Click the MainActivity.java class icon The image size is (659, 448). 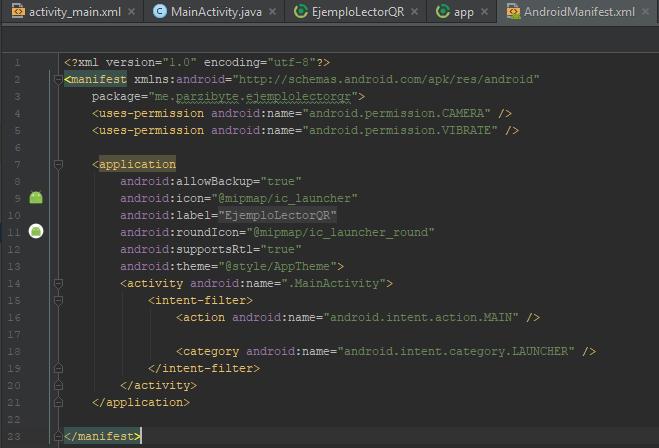click(161, 12)
